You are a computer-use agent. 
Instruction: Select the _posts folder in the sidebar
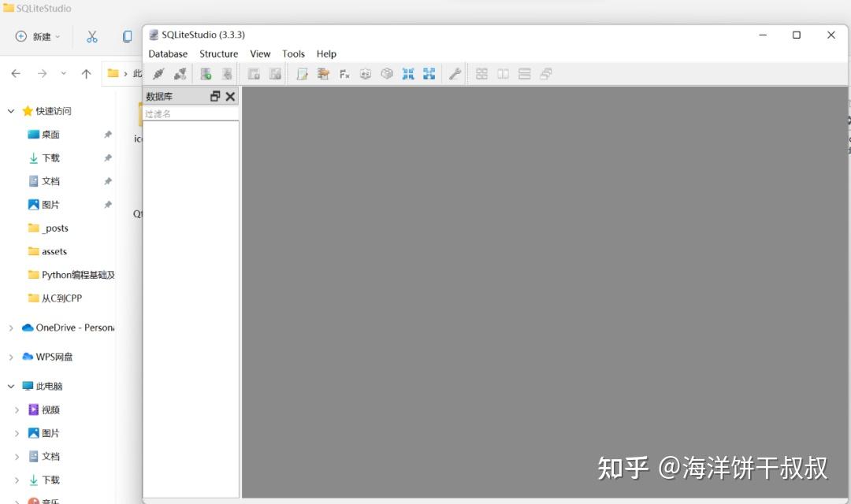point(54,228)
